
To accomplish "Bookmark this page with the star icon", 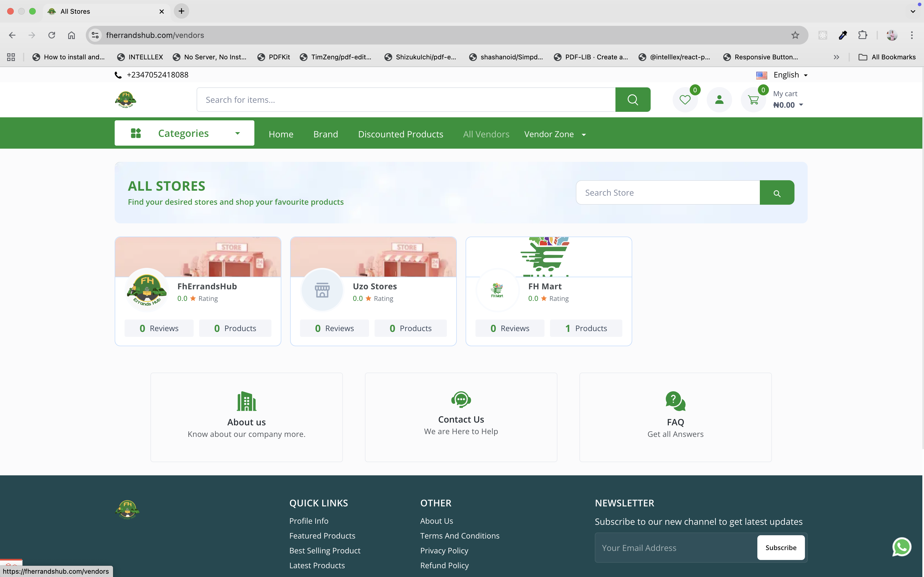I will 795,35.
